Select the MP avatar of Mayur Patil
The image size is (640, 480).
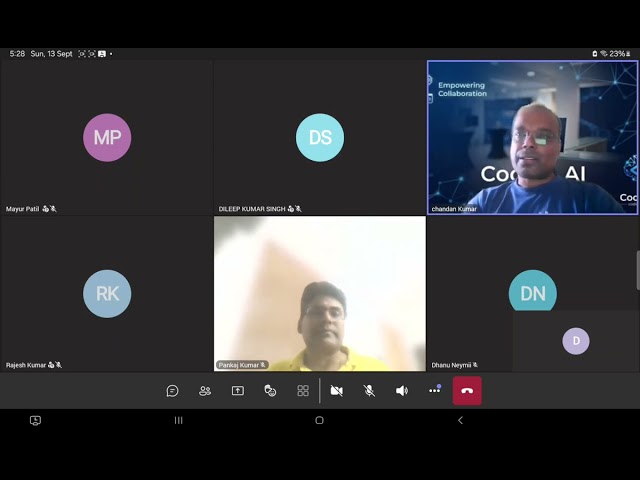(x=107, y=138)
